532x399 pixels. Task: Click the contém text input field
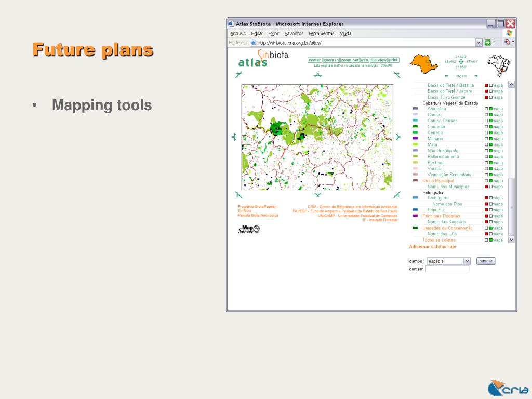(x=447, y=269)
